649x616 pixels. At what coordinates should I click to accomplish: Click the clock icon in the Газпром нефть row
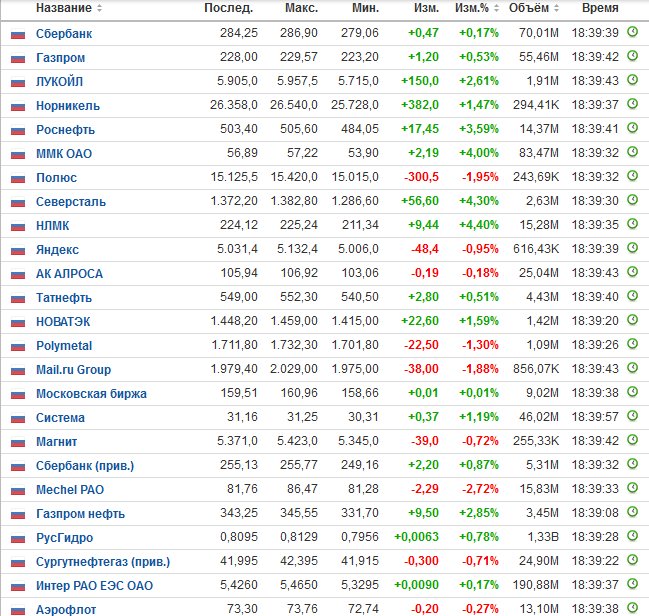tap(632, 512)
